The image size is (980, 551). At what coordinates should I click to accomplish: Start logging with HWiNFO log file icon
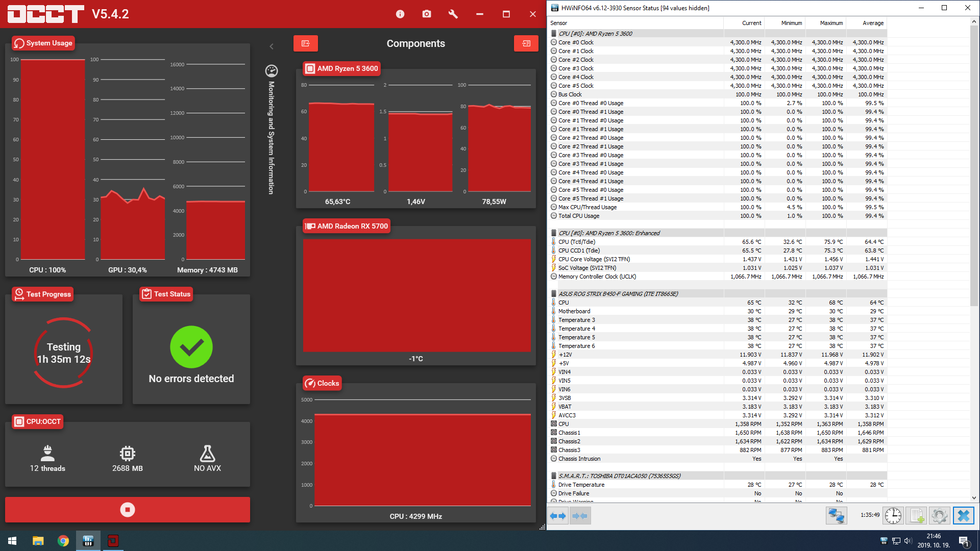(916, 516)
